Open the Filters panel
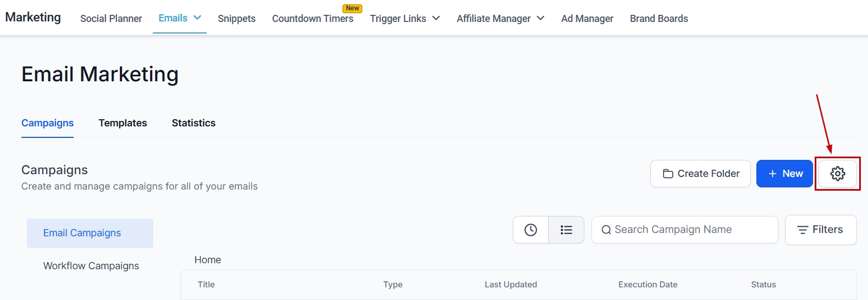This screenshot has height=300, width=868. pyautogui.click(x=820, y=230)
